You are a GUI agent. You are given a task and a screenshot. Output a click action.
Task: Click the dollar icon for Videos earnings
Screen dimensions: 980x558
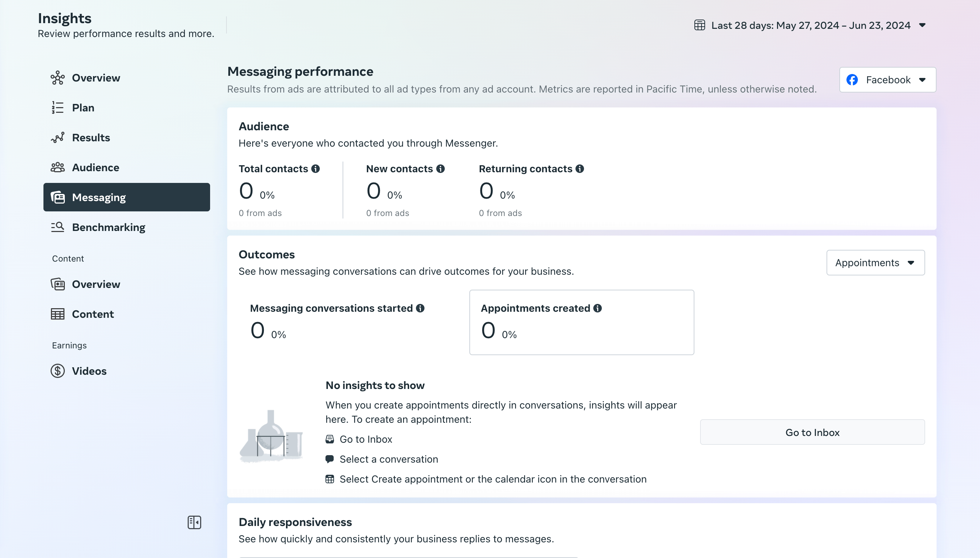(58, 371)
